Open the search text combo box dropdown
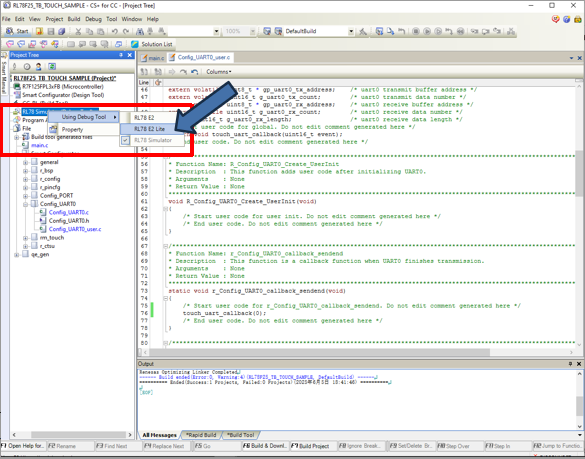The image size is (585, 459). [216, 31]
